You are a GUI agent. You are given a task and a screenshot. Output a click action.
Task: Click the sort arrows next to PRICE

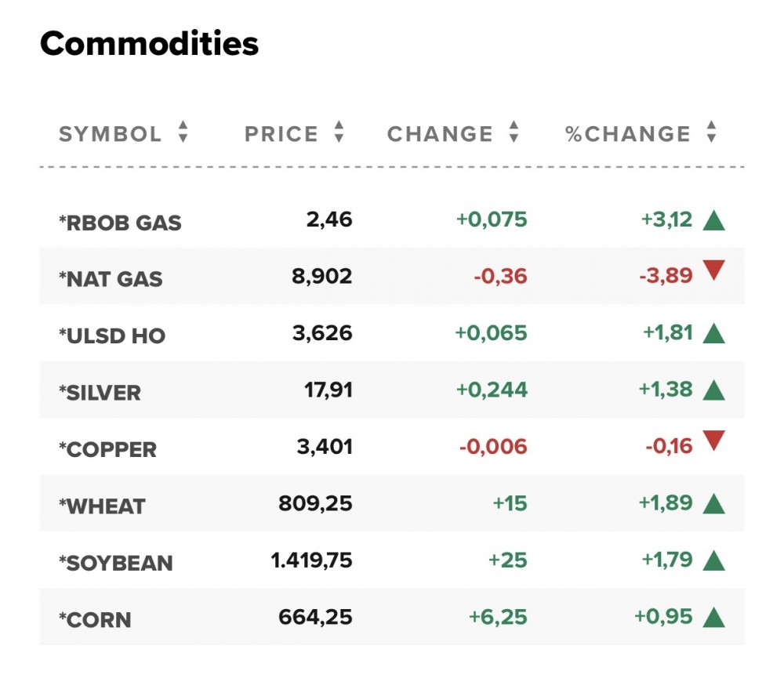339,132
